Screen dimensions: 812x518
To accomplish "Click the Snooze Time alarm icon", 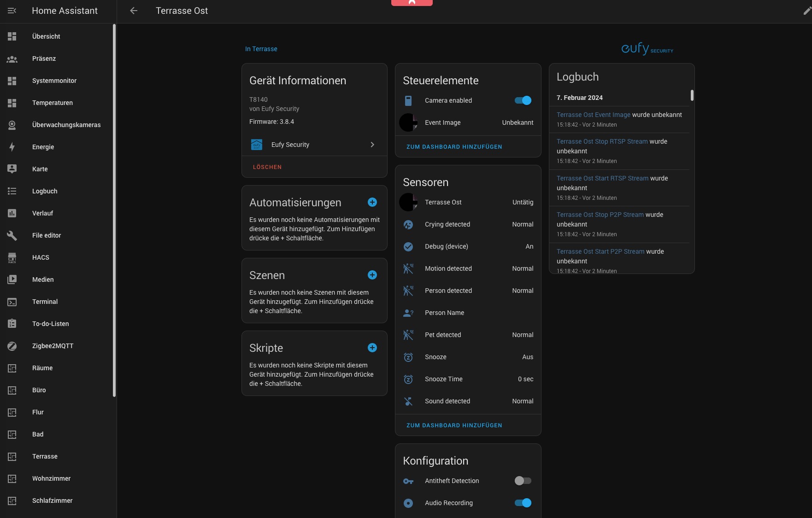I will click(x=408, y=379).
